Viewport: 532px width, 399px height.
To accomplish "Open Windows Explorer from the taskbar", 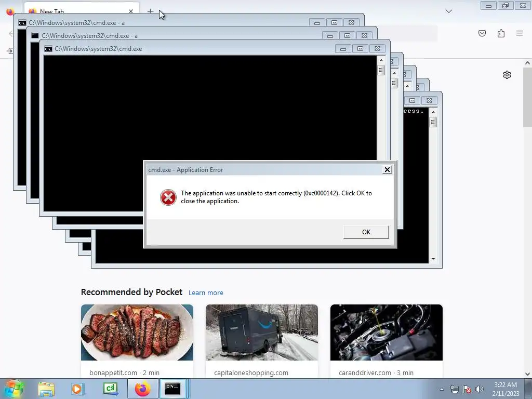I will pyautogui.click(x=46, y=389).
